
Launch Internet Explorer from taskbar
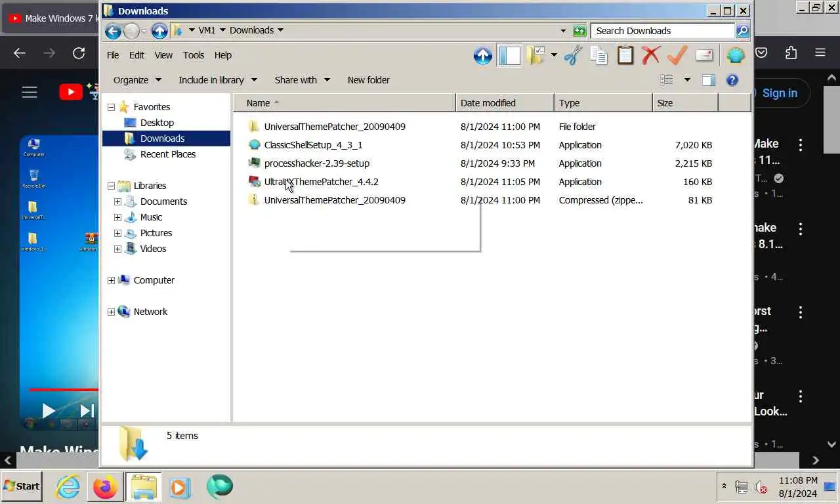pos(68,487)
